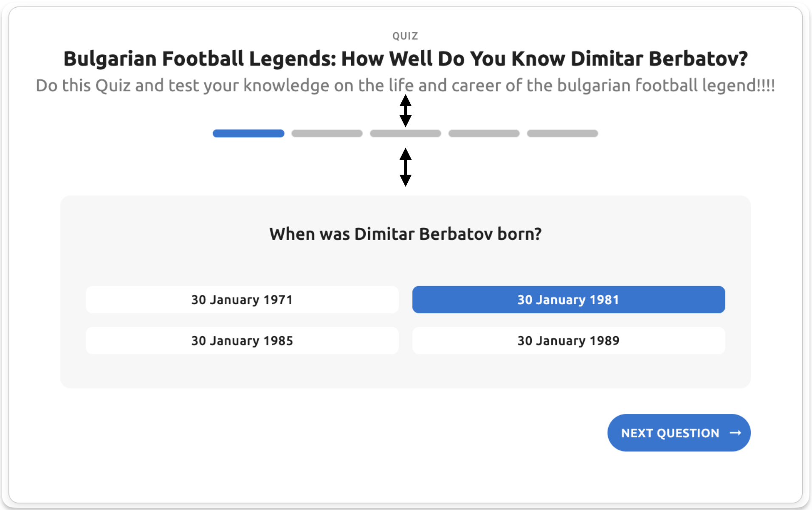Click the first blue progress segment
Screen dimensions: 812x510
248,133
